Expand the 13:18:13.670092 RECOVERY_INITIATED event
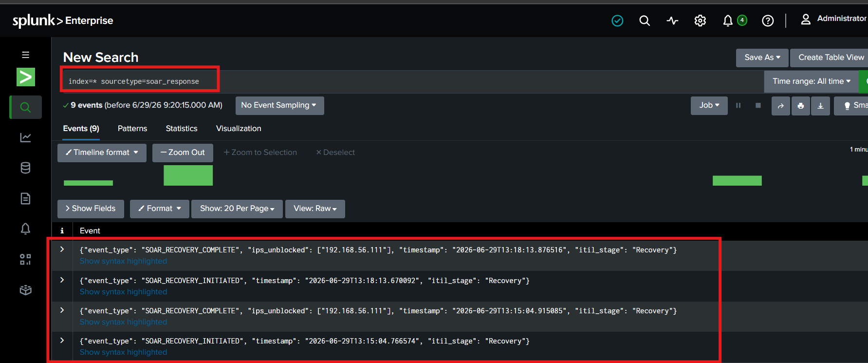868x363 pixels. (62, 280)
